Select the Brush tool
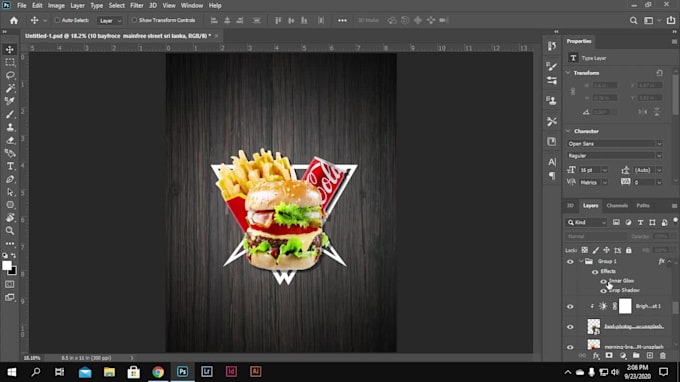The image size is (680, 382). point(10,114)
